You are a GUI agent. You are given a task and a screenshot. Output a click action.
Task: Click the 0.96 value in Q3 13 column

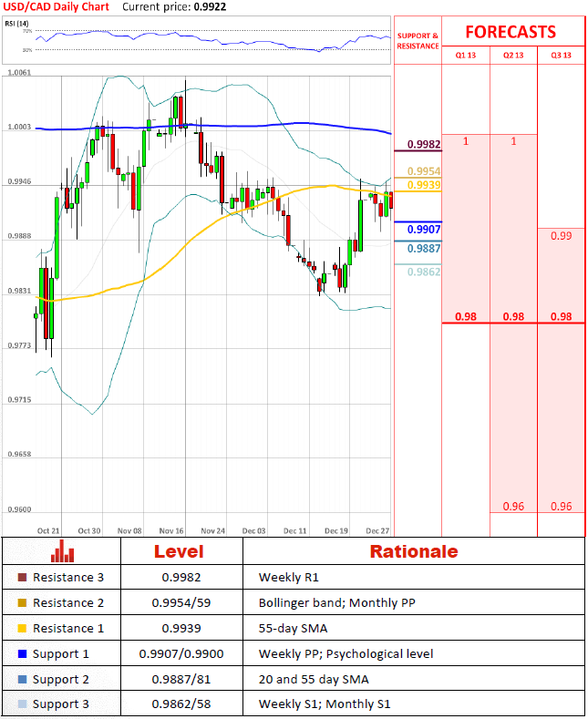click(561, 507)
